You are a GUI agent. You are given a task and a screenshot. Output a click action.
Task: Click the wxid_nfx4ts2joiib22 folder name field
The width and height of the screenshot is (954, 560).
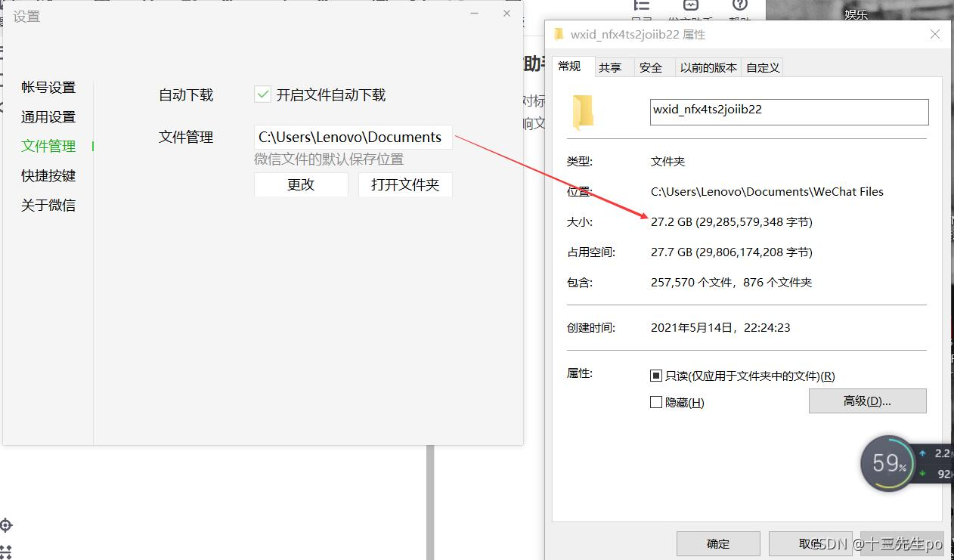point(788,112)
